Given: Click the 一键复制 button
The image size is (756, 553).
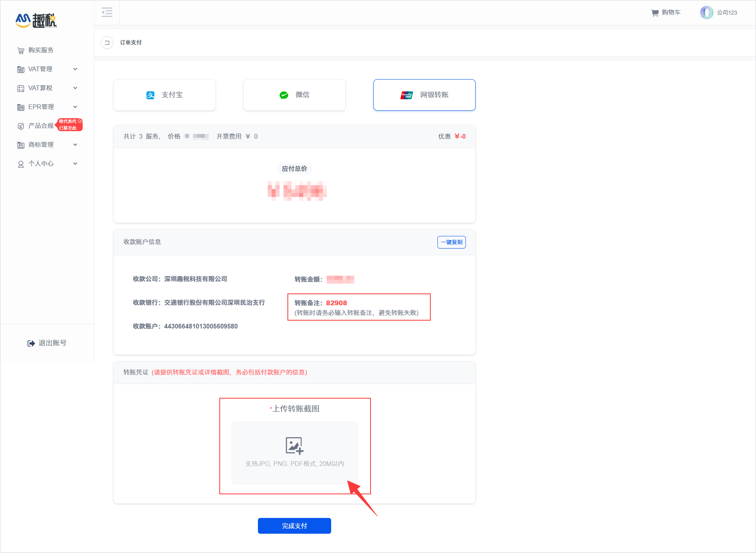Looking at the screenshot, I should tap(451, 242).
